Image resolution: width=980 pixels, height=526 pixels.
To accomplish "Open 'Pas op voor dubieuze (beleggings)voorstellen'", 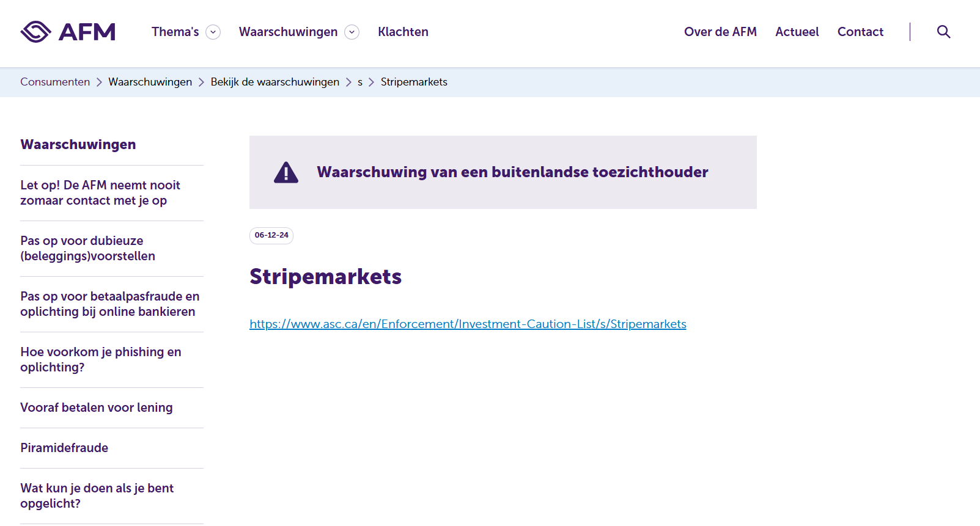I will pos(87,249).
